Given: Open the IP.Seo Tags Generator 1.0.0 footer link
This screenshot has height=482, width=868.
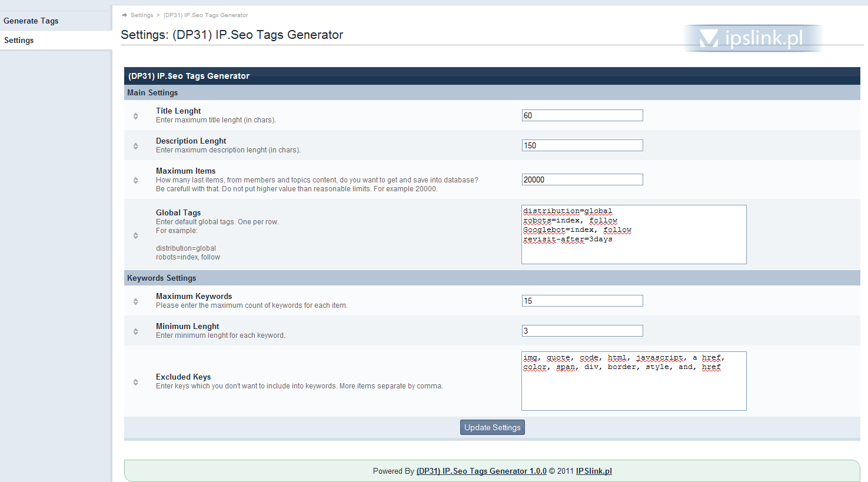Looking at the screenshot, I should (481, 471).
